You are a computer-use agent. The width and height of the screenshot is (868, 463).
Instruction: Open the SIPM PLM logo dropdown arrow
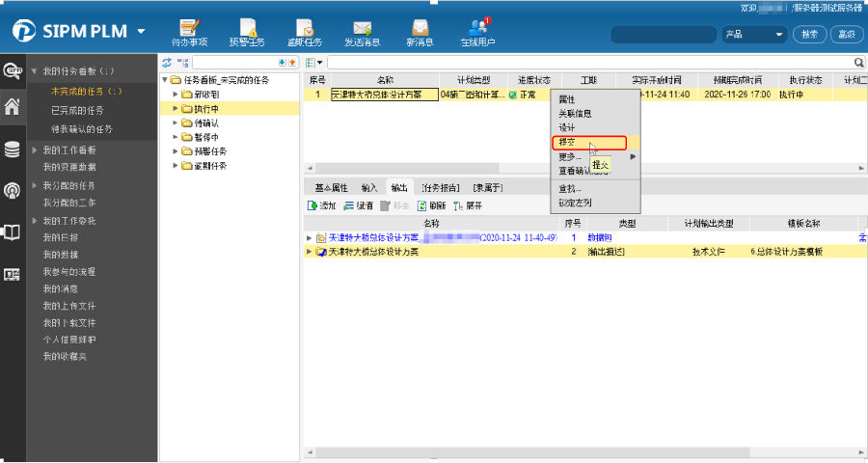coord(142,32)
